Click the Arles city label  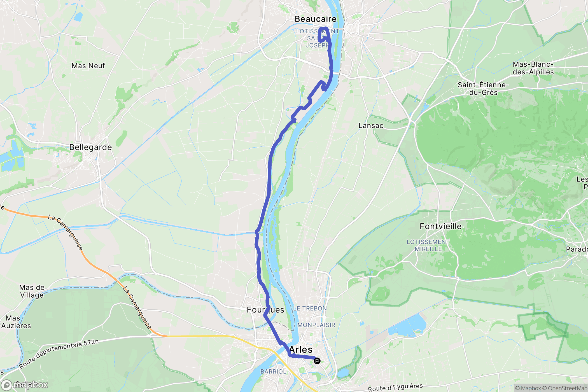(x=301, y=349)
